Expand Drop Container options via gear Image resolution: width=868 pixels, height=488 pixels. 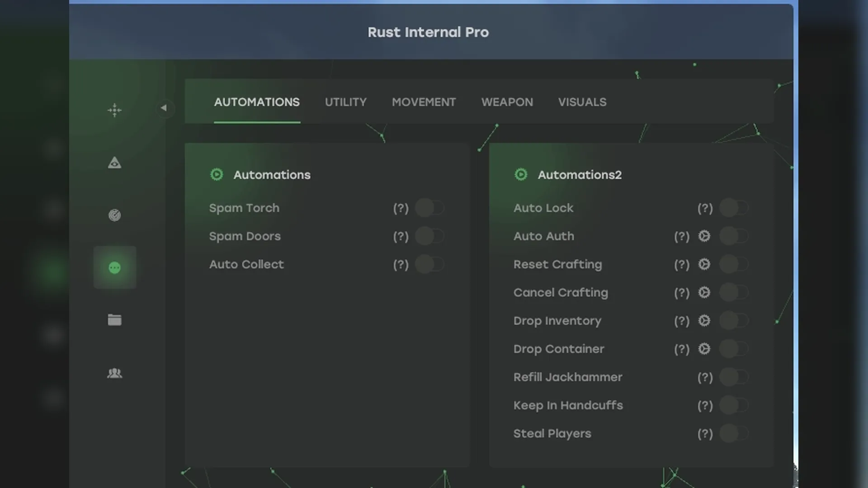coord(704,348)
